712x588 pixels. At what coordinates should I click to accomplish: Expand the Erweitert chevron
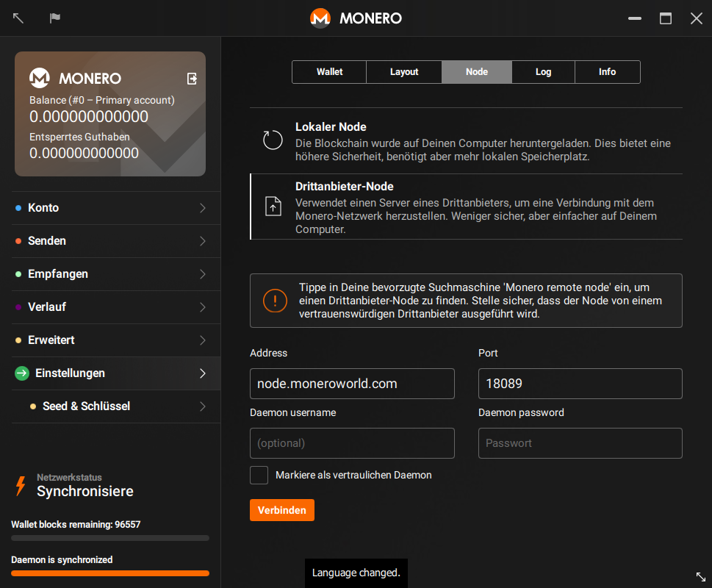[203, 340]
